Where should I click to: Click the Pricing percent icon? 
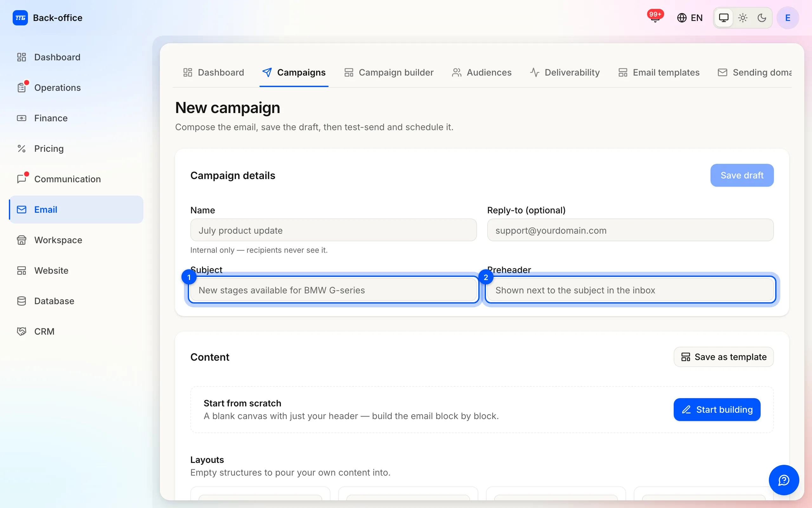click(x=22, y=149)
